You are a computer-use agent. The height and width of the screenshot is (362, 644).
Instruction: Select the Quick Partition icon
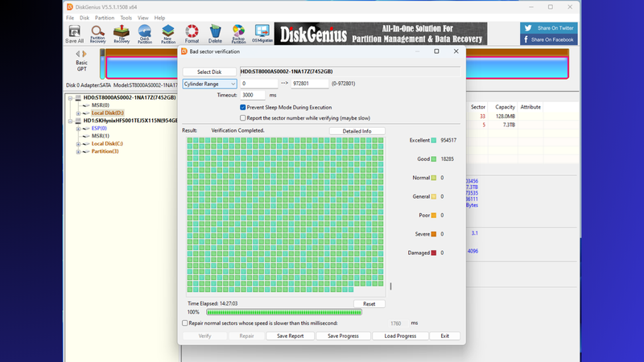click(145, 34)
